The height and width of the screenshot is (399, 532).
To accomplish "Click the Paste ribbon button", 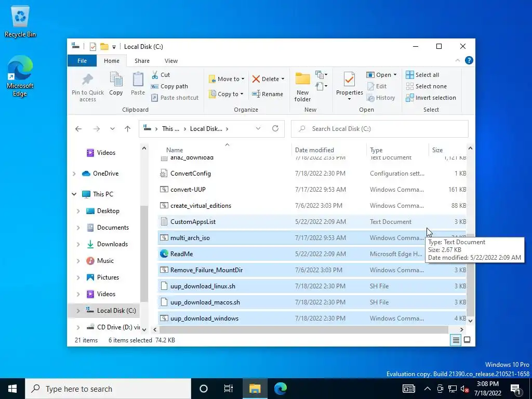I will pos(138,84).
